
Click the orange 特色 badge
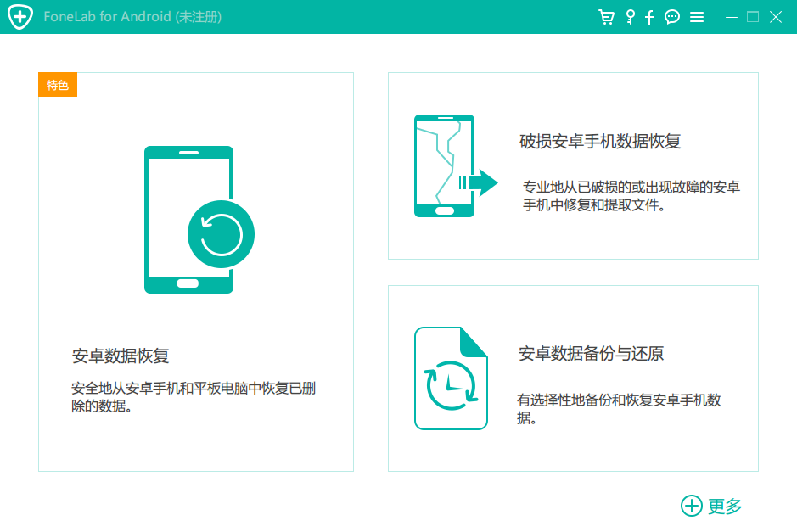[x=58, y=84]
